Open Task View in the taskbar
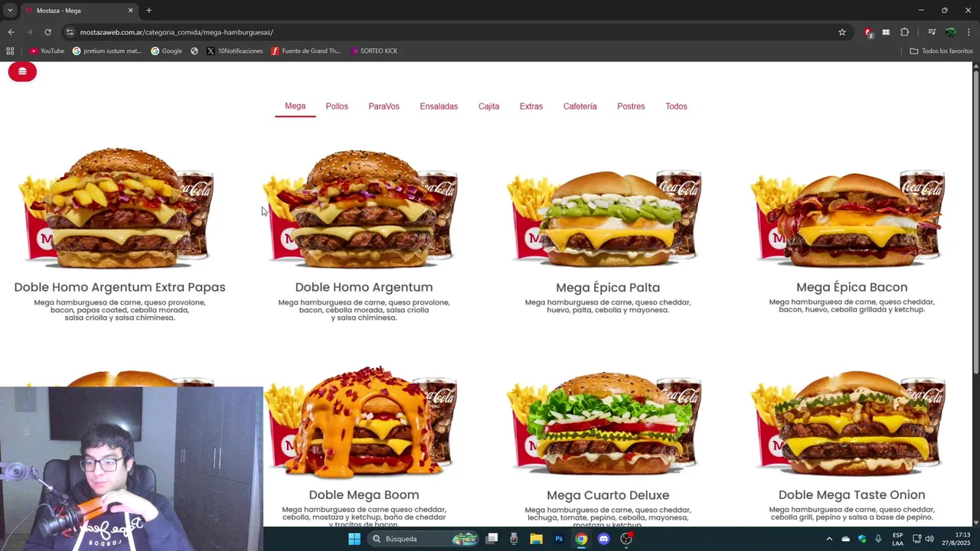Screen dimensions: 980x551 [492, 539]
